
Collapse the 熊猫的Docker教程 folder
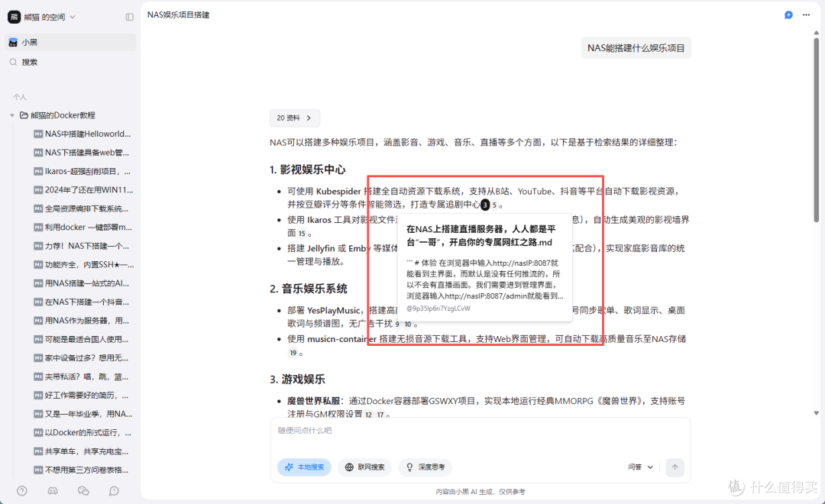(12, 115)
